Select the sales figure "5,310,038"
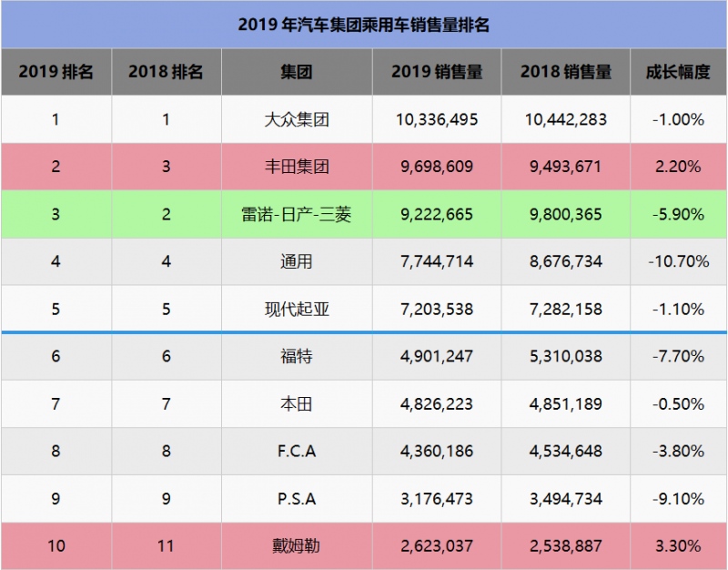 [x=566, y=356]
